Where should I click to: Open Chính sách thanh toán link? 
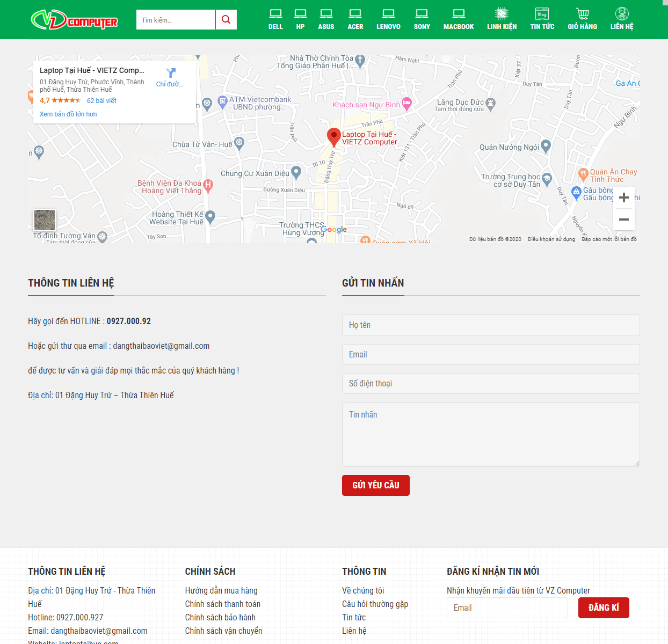point(223,604)
